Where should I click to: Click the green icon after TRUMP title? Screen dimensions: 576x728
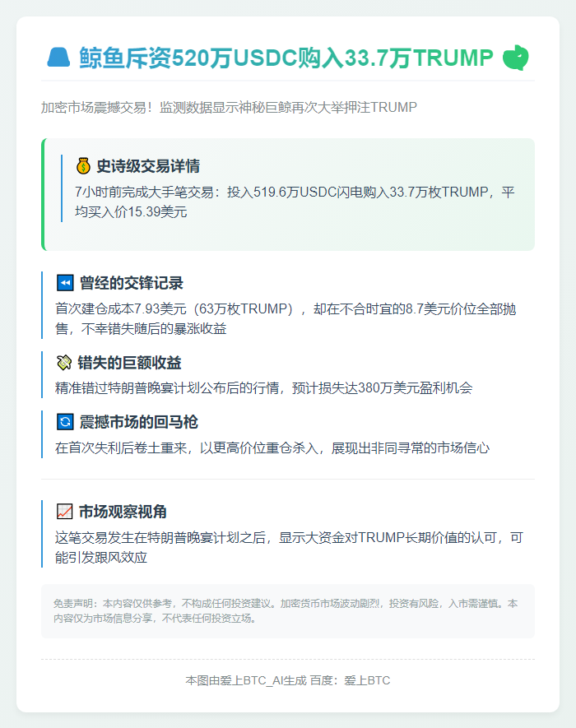516,58
